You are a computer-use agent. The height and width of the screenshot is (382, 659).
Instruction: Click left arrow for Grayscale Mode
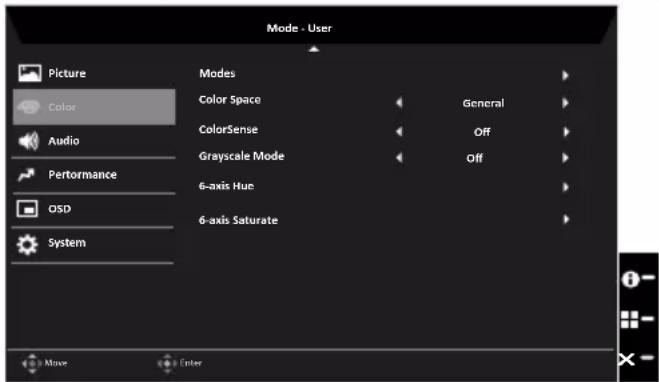tap(399, 158)
